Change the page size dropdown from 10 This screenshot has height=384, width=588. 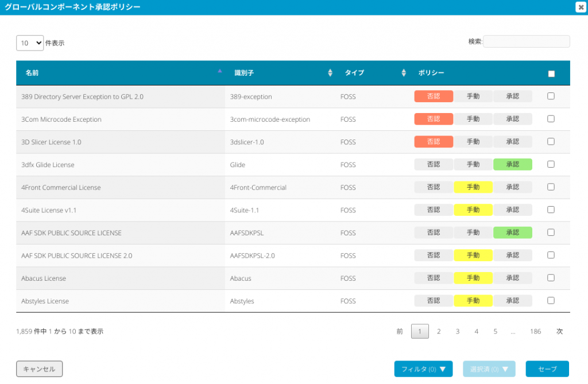[x=29, y=42]
